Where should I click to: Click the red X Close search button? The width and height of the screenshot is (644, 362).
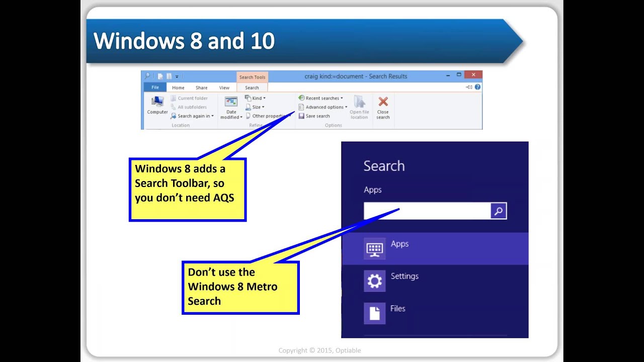tap(383, 108)
